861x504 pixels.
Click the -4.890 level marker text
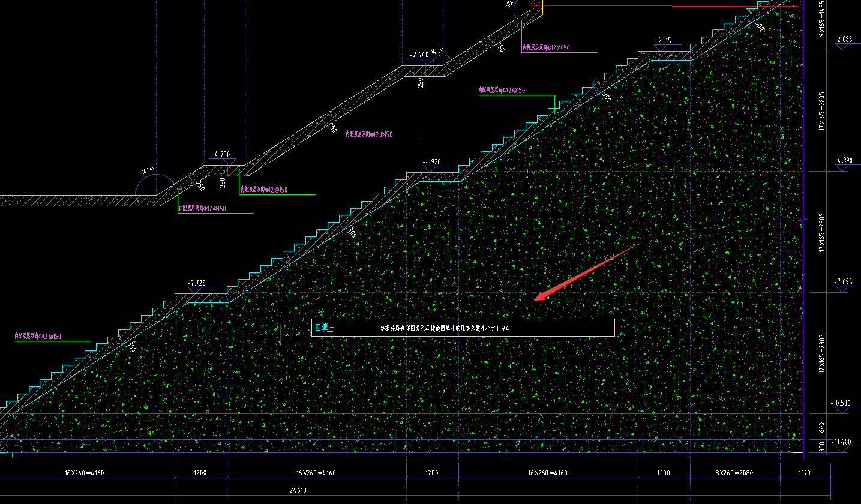coord(843,161)
